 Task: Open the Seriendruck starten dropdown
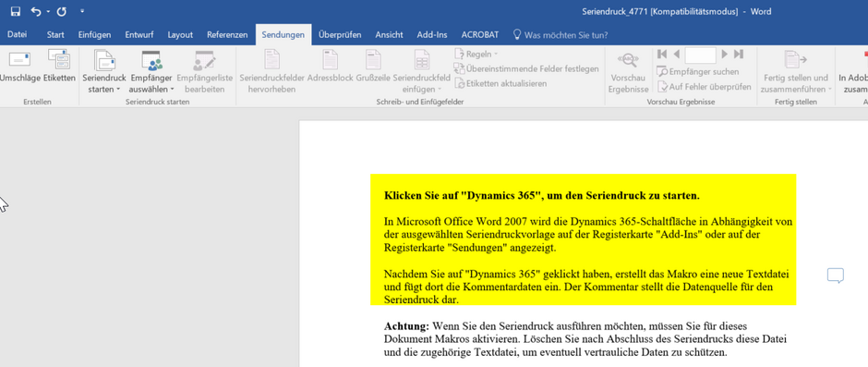(x=104, y=71)
